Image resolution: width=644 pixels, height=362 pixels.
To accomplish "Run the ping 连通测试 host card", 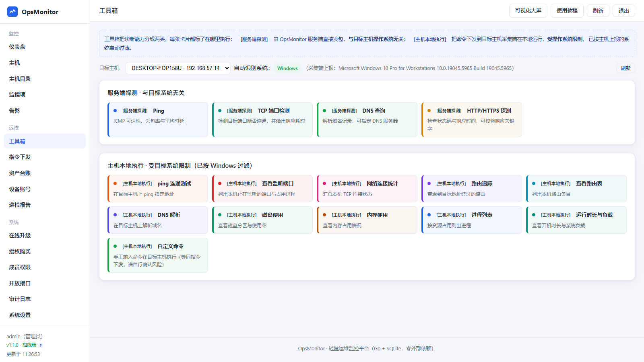I will (x=158, y=189).
